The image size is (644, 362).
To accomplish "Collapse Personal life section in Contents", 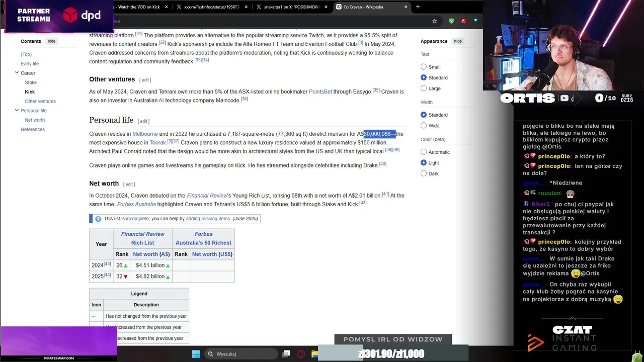I will [x=17, y=110].
